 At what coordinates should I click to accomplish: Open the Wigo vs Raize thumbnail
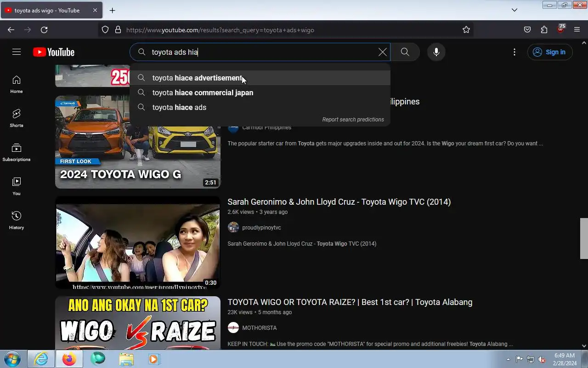coord(138,323)
